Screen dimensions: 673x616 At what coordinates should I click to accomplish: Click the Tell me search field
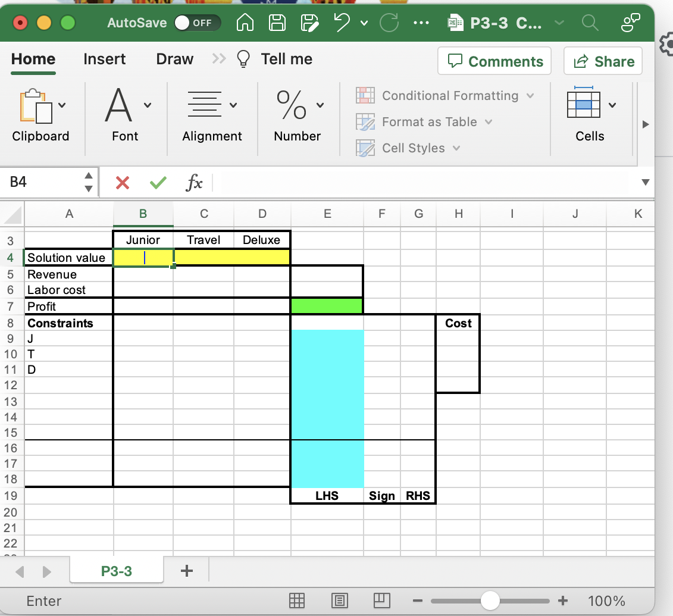tap(287, 59)
